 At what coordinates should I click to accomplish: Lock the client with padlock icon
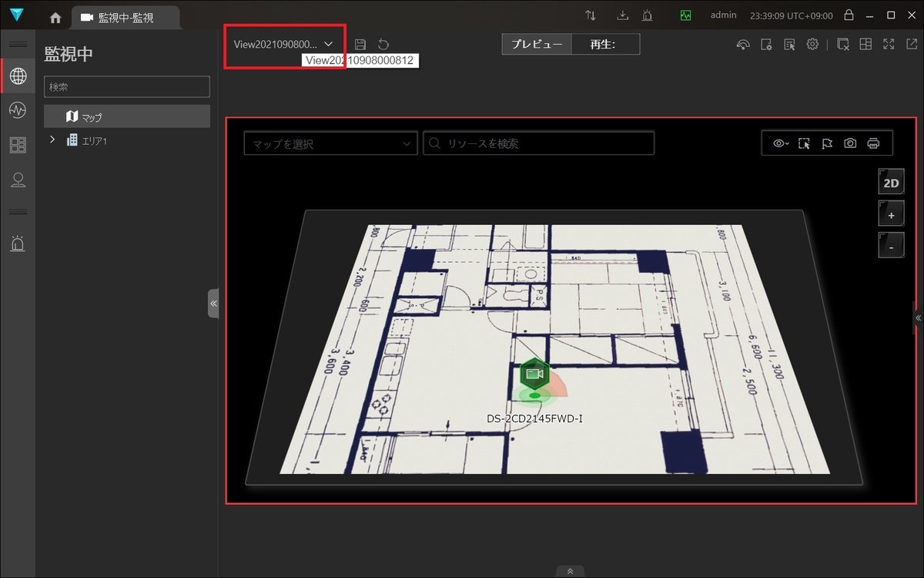(849, 15)
